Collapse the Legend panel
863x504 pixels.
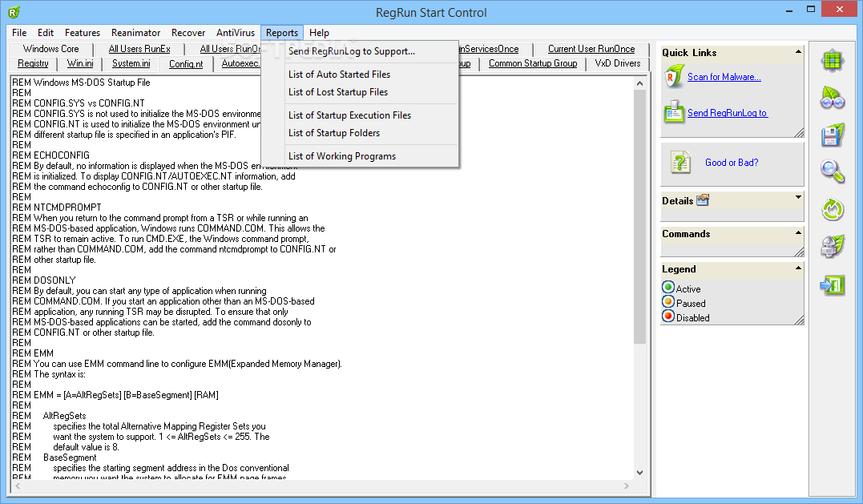pos(798,268)
